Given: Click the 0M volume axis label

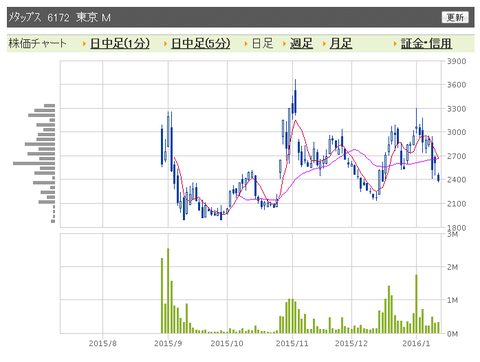Looking at the screenshot, I should 452,334.
